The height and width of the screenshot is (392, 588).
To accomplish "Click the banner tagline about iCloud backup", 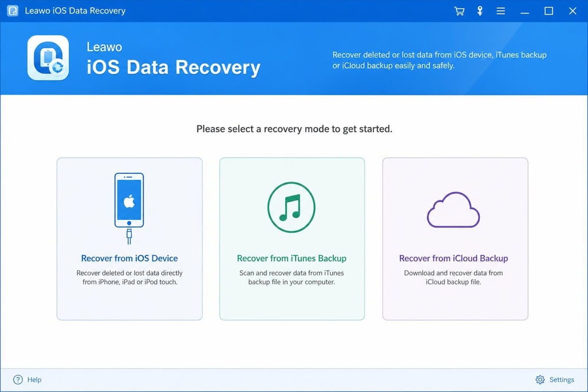I will coord(439,60).
